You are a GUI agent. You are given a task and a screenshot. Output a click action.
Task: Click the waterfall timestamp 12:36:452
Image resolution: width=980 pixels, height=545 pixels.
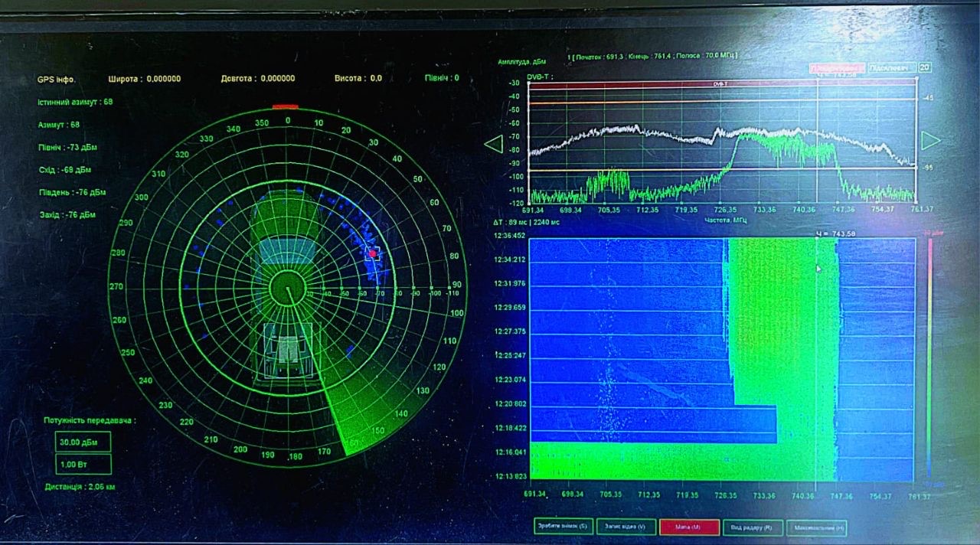click(510, 236)
